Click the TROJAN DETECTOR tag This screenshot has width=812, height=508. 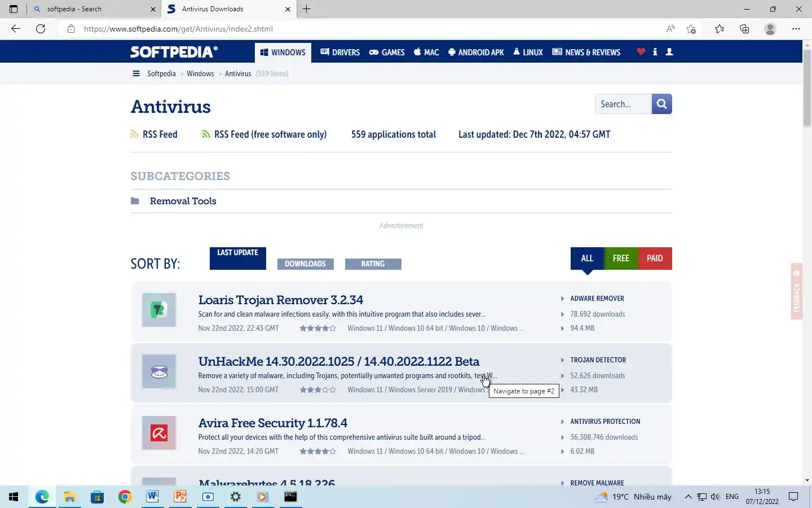(x=598, y=360)
